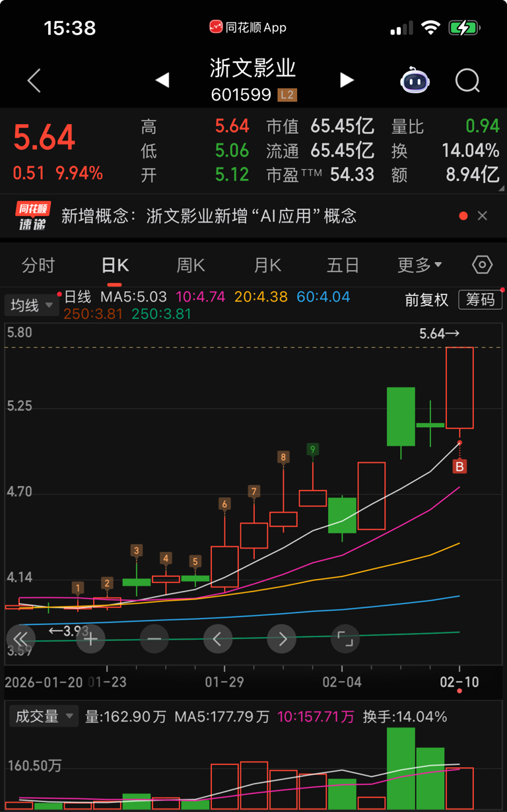507x812 pixels.
Task: Zoom in chart with plus button
Action: [x=90, y=639]
